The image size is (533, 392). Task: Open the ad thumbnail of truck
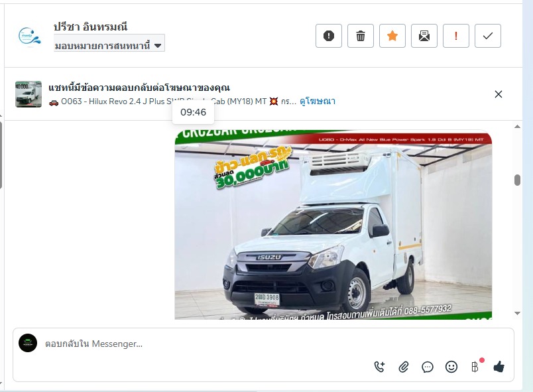pyautogui.click(x=29, y=94)
